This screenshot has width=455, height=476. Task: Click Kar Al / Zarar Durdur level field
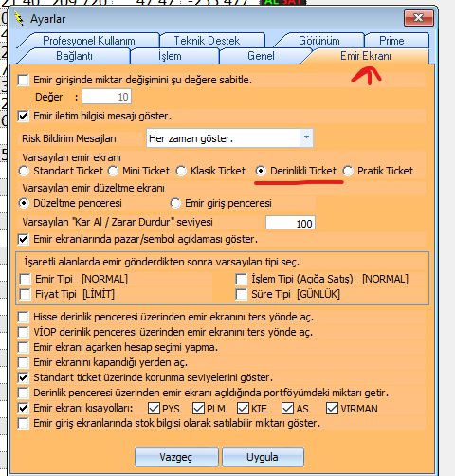[290, 223]
